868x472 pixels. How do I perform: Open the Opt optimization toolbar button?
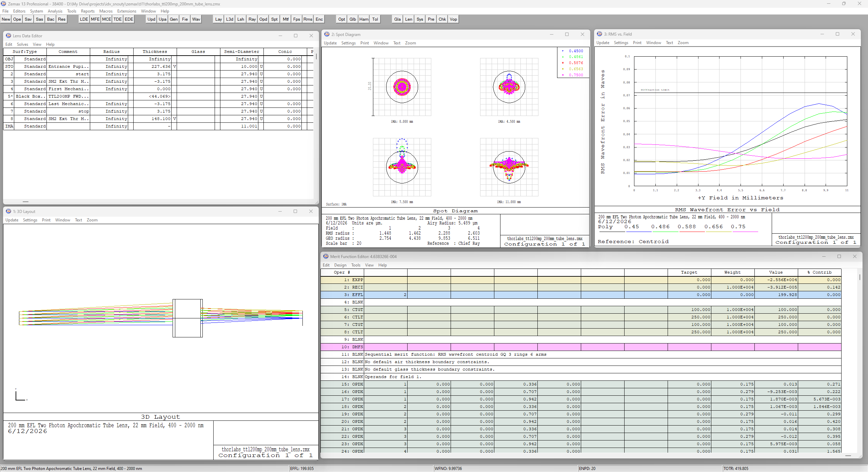click(x=341, y=19)
